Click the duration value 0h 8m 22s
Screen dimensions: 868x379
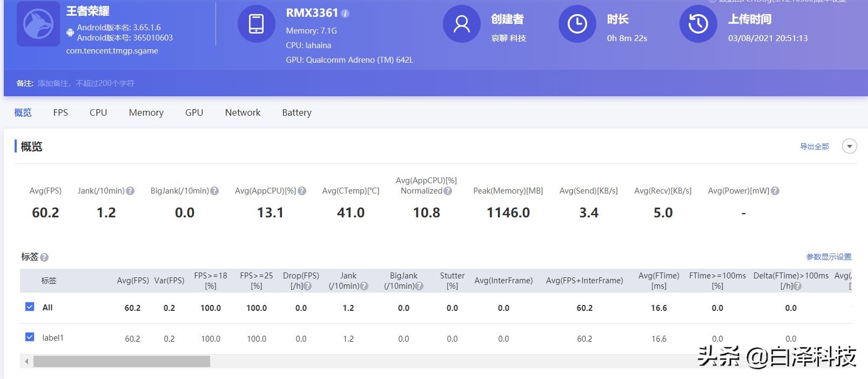click(627, 38)
